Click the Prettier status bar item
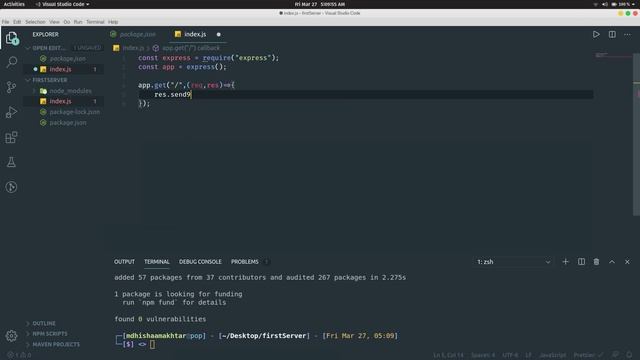640x360 pixels. [588, 355]
